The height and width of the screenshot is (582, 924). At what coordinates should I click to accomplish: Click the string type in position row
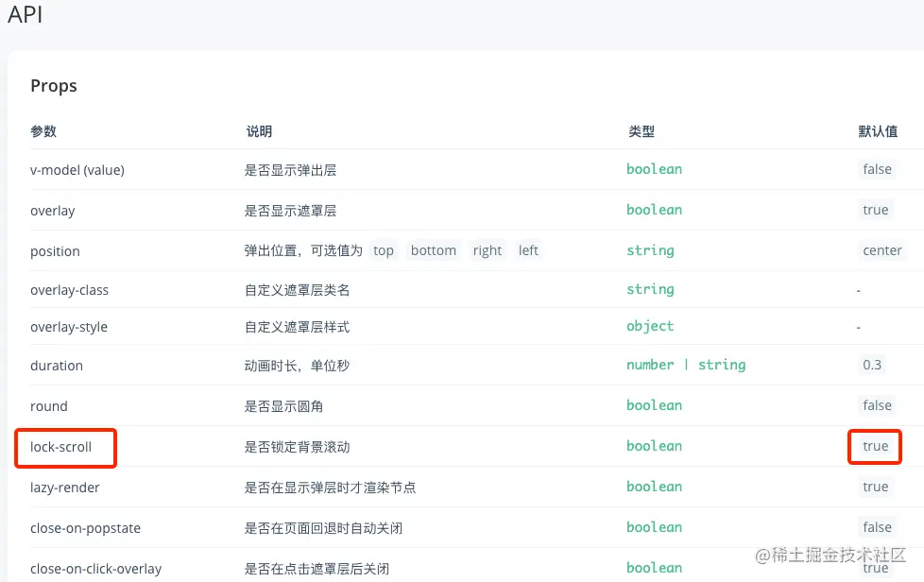(650, 251)
